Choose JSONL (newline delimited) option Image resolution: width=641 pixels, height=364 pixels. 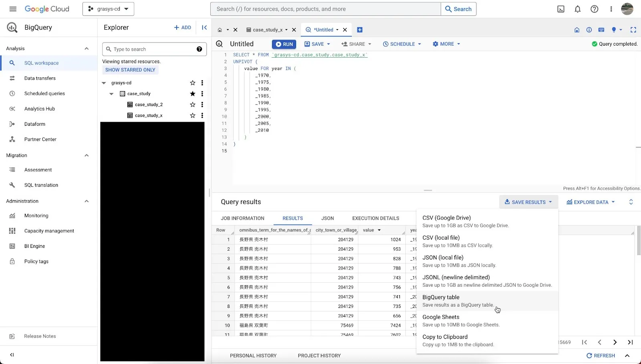point(487,281)
